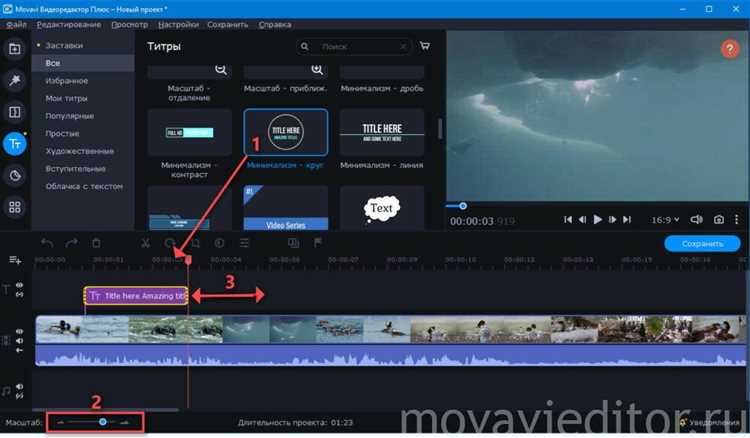This screenshot has width=750, height=438.
Task: Toggle video track visibility eye
Action: point(20,331)
